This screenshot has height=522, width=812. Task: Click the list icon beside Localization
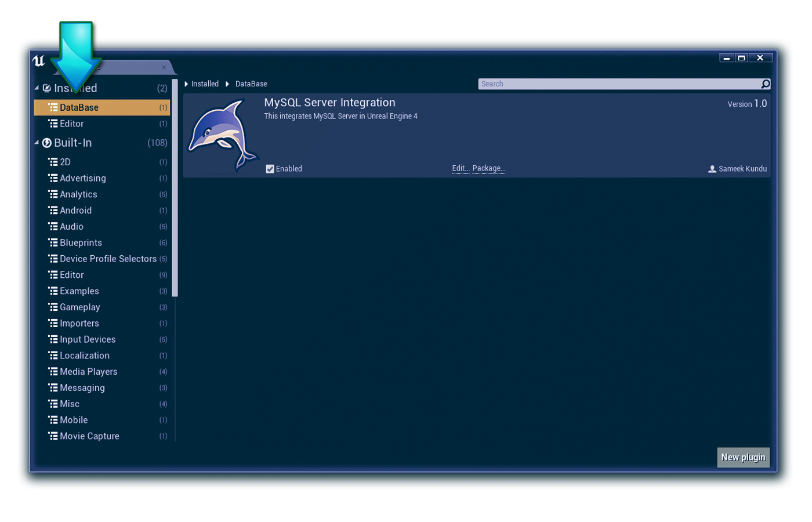click(53, 356)
